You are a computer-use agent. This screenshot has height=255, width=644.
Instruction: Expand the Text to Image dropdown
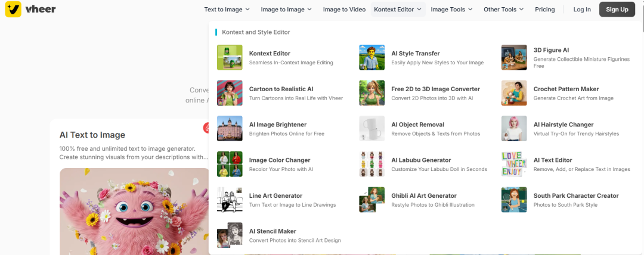[227, 10]
